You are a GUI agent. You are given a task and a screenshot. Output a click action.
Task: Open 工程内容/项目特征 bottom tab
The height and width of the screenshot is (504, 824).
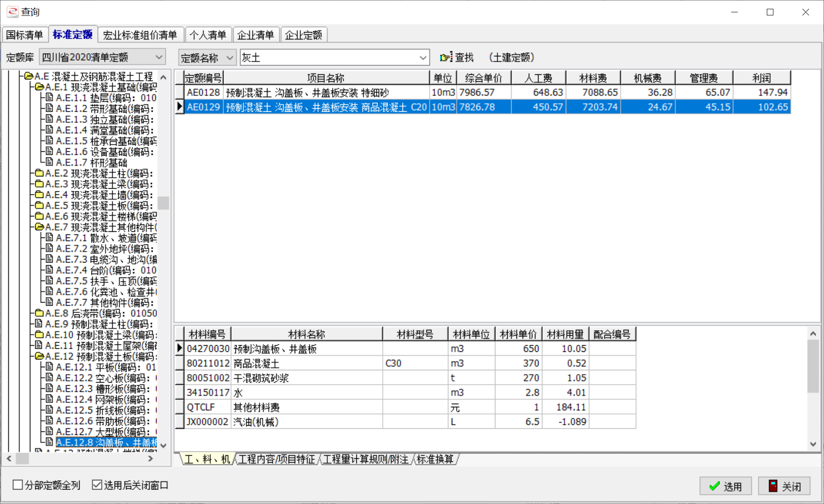tap(277, 459)
